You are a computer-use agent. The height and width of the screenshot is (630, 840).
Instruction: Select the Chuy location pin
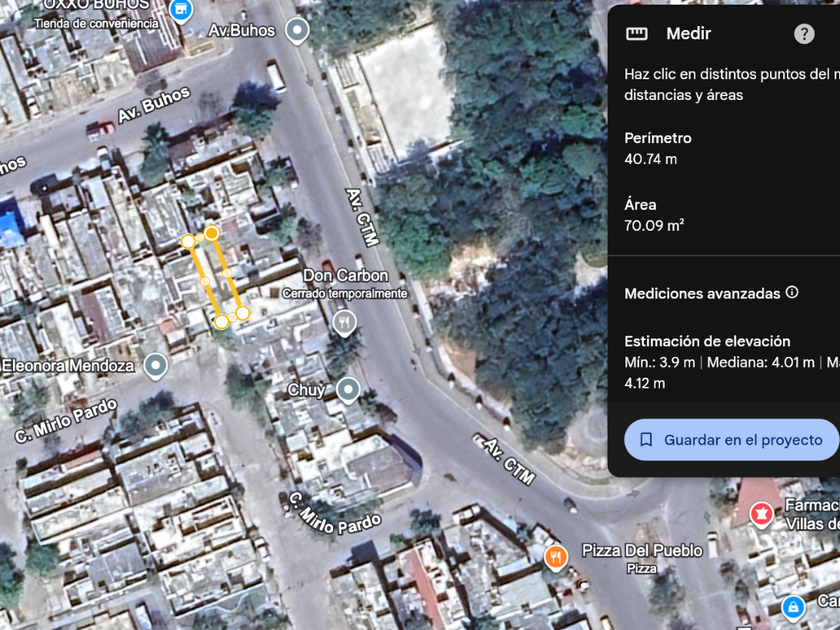348,390
